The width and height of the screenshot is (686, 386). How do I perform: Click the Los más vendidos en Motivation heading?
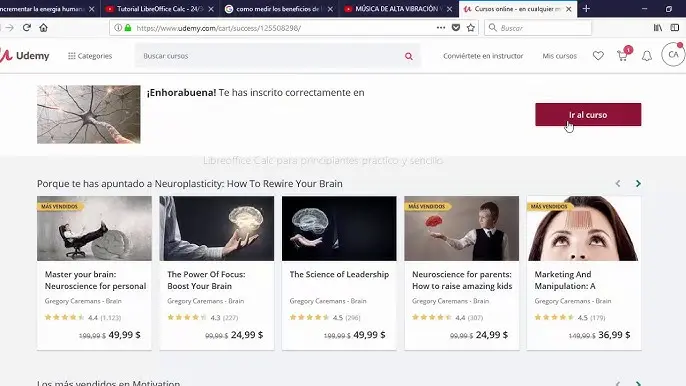[x=108, y=382]
